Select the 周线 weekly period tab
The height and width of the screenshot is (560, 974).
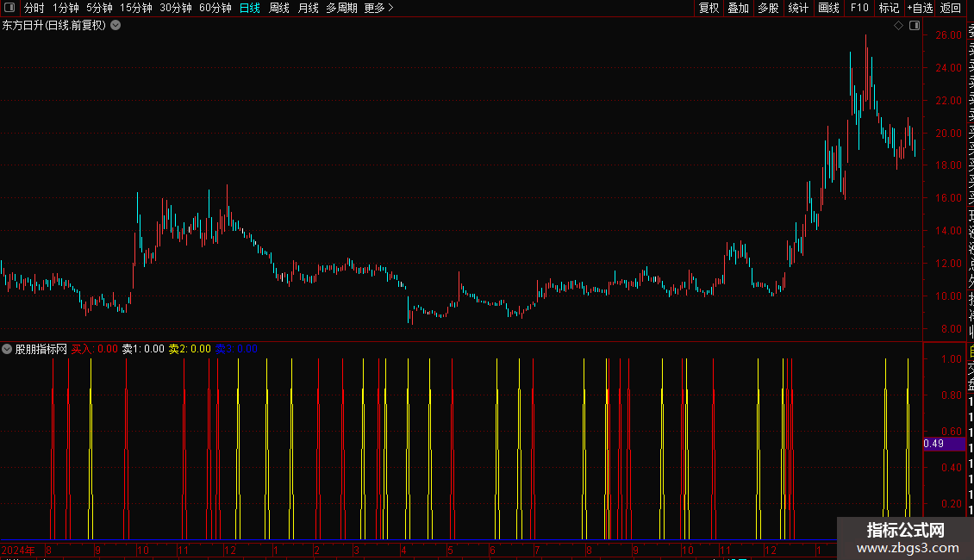click(x=279, y=8)
